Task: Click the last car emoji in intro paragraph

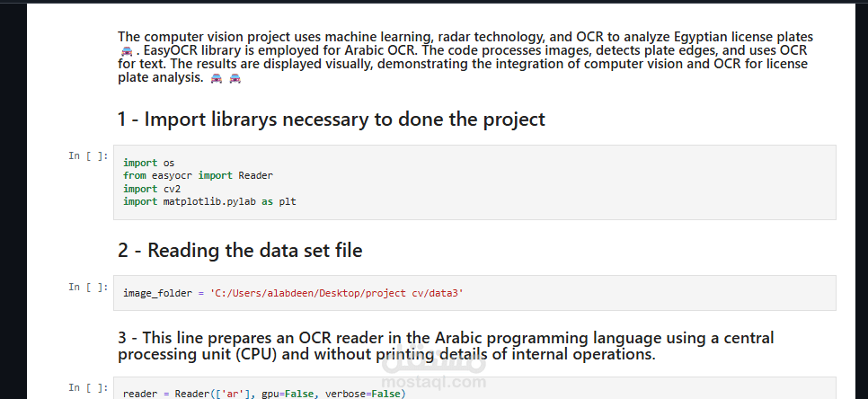Action: [235, 79]
